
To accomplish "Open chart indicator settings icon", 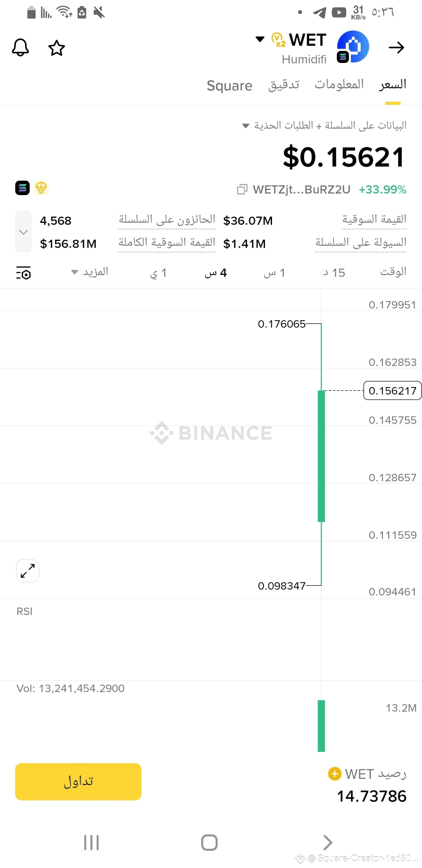I will (23, 273).
